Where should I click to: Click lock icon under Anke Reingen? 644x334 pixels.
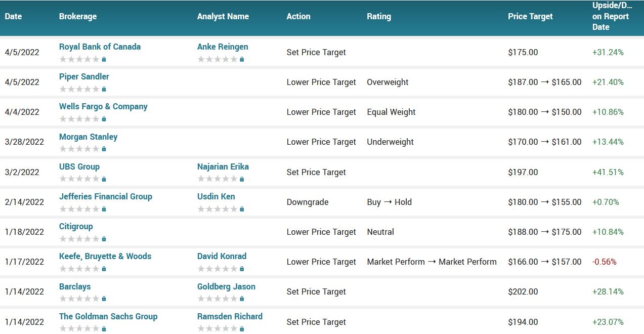click(x=242, y=59)
